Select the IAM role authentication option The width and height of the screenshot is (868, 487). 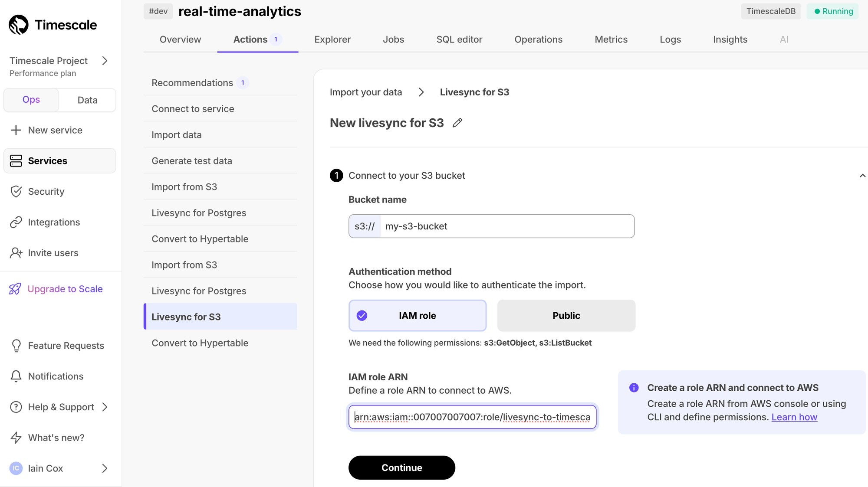click(418, 316)
